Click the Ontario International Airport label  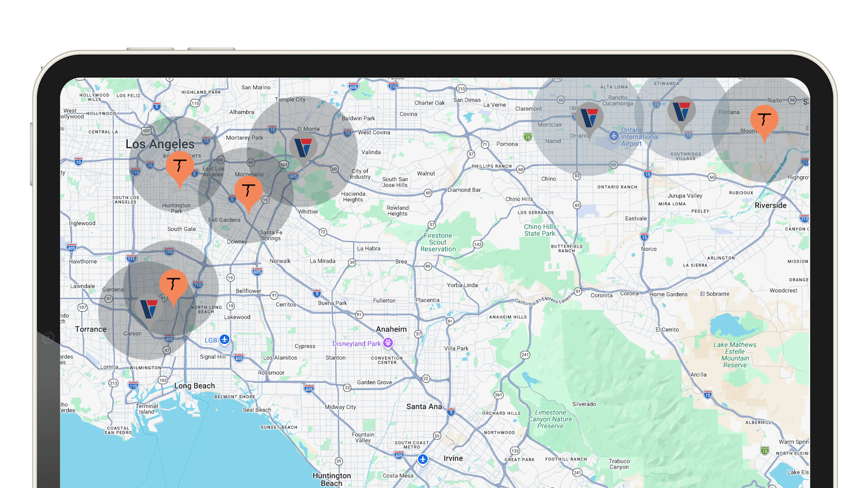[x=639, y=137]
